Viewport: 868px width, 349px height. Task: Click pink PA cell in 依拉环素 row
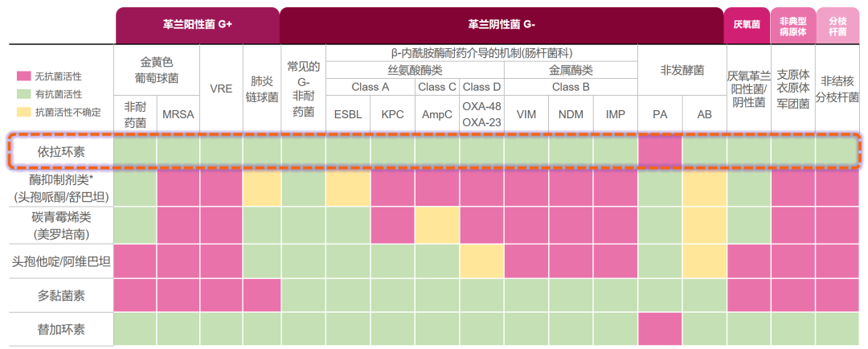pos(659,153)
